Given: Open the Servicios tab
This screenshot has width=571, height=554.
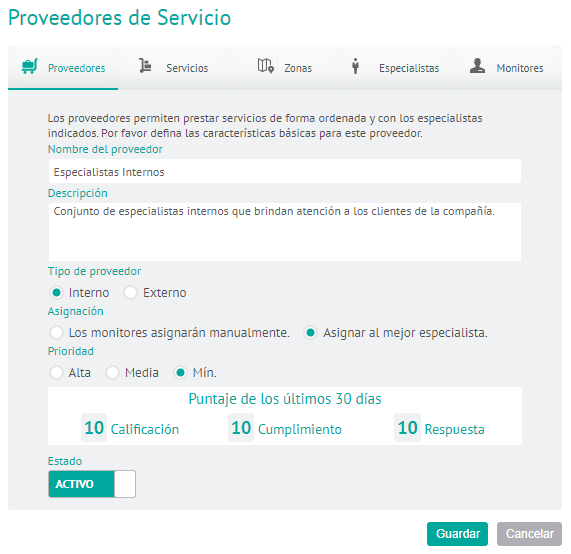Looking at the screenshot, I should pos(173,67).
